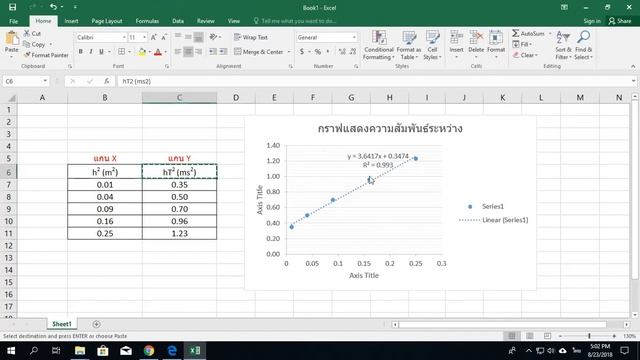The width and height of the screenshot is (640, 360).
Task: Open Conditional Formatting menu
Action: coord(379,45)
